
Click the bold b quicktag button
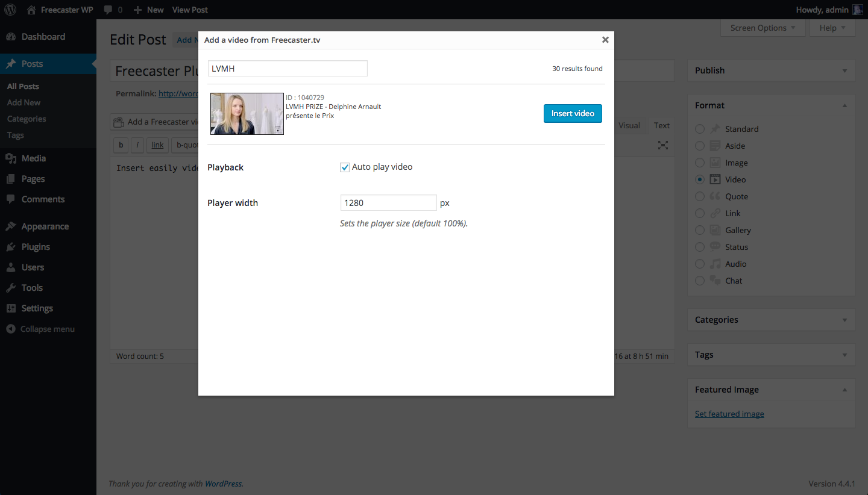[x=121, y=145]
